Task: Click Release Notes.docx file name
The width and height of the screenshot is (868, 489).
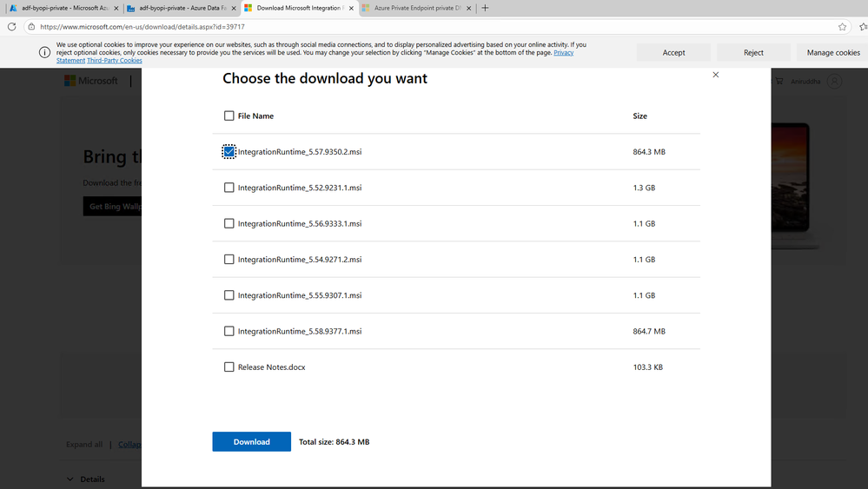Action: click(271, 367)
